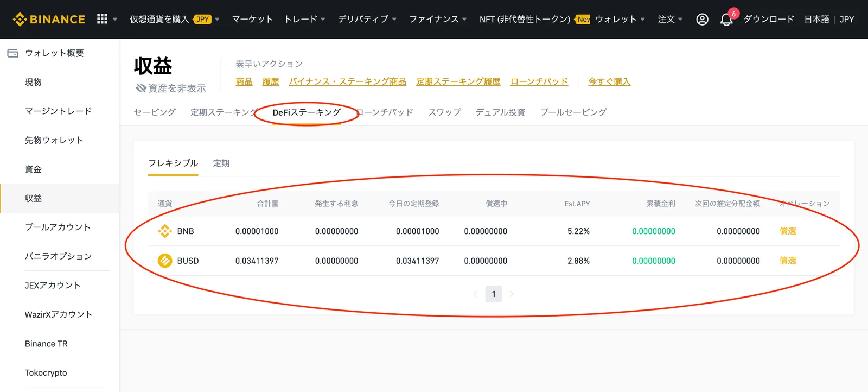The width and height of the screenshot is (868, 392).
Task: Switch to the セービング tab
Action: (155, 112)
